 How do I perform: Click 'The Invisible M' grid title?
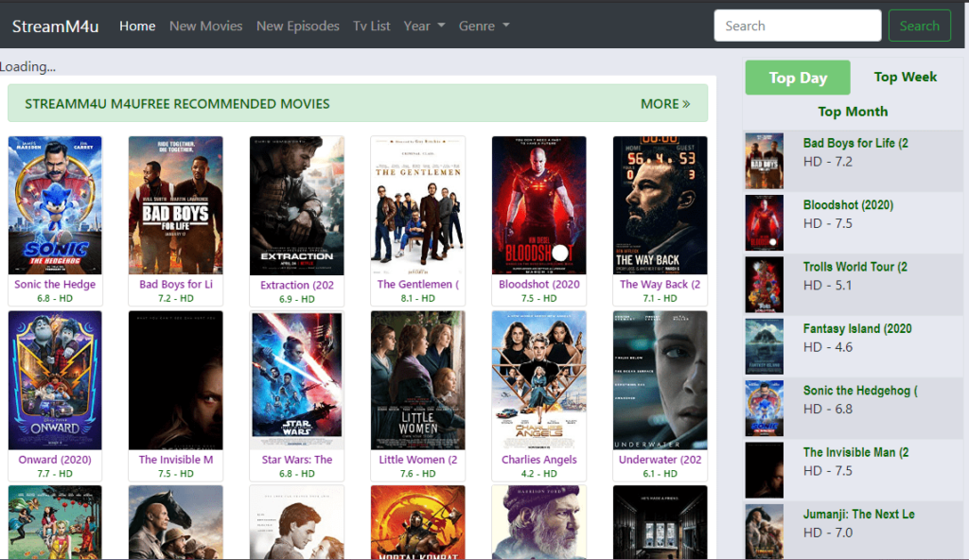(175, 460)
